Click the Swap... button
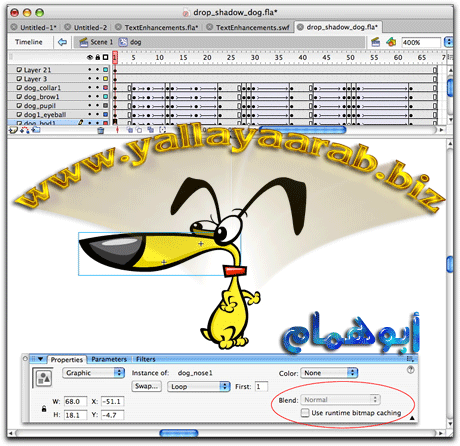This screenshot has height=446, width=460. pos(146,386)
